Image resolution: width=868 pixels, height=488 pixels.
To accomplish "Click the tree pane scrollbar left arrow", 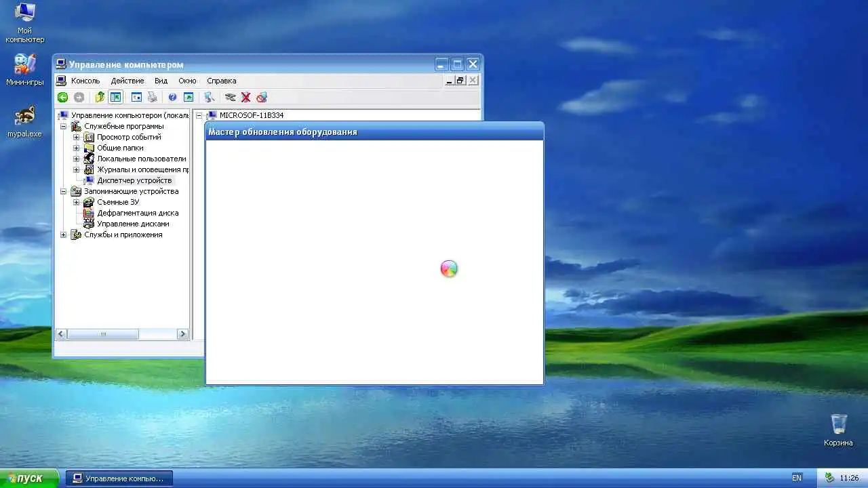I will click(61, 334).
